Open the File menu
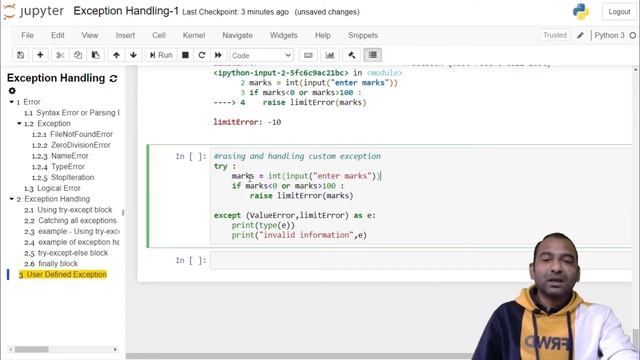The height and width of the screenshot is (360, 640). tap(27, 36)
